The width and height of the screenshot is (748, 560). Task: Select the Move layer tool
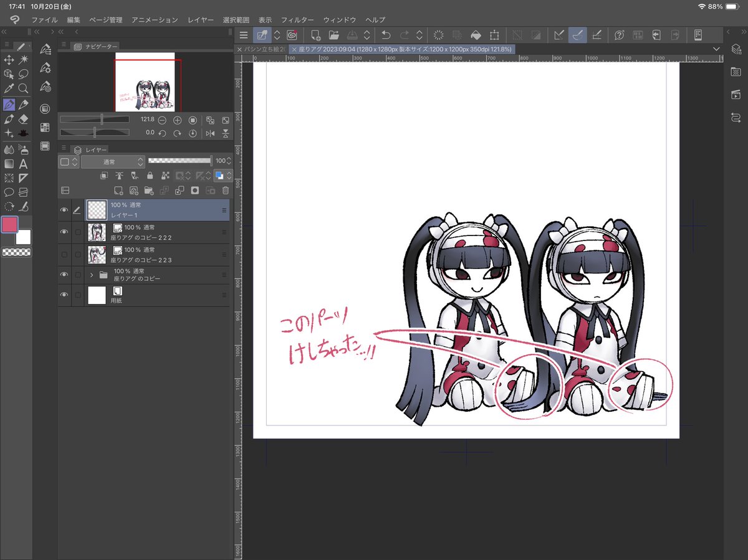click(9, 60)
